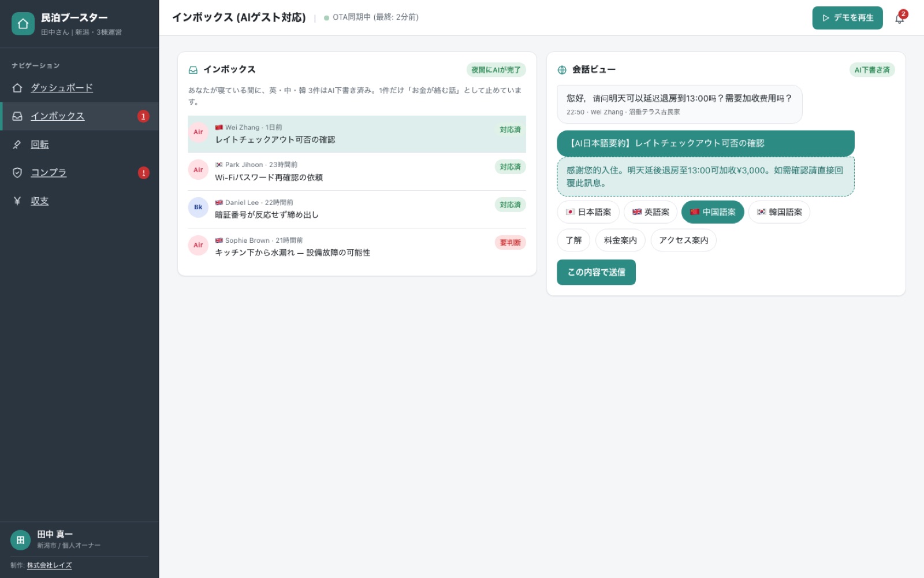The image size is (924, 578).
Task: Play the demo with デモを再生
Action: click(x=847, y=18)
